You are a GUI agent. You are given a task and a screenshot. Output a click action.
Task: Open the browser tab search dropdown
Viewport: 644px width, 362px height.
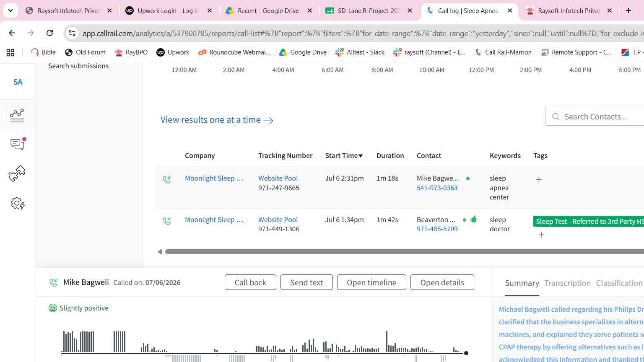10,10
